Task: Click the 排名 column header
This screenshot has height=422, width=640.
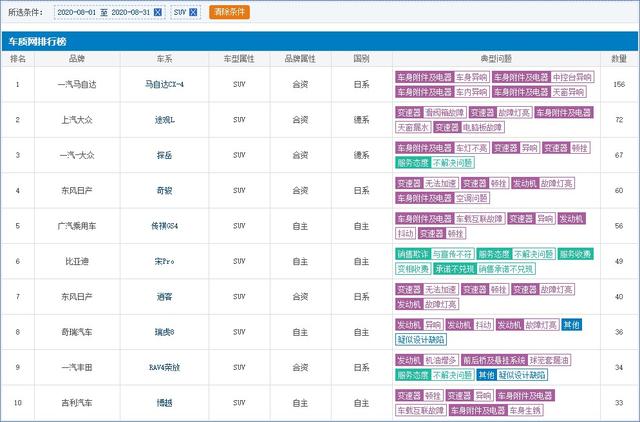Action: [x=18, y=59]
